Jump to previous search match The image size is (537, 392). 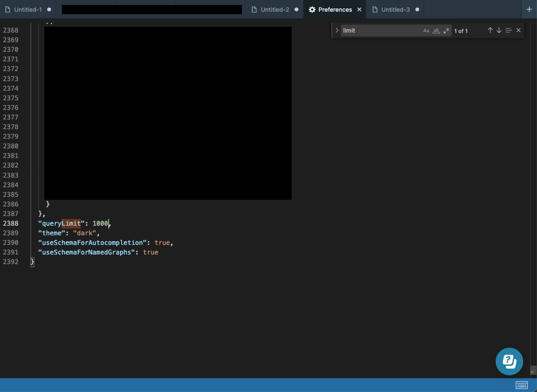pos(490,30)
